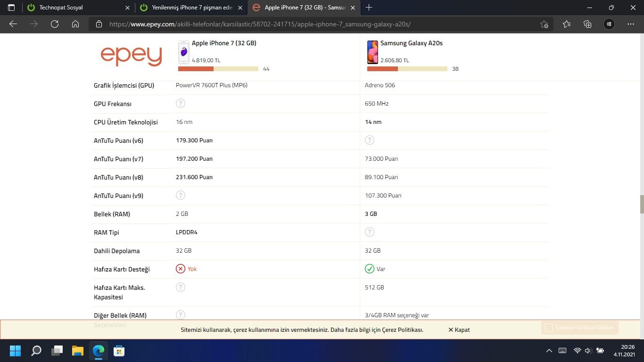Add this page to favorites
This screenshot has width=644, height=362.
[544, 24]
